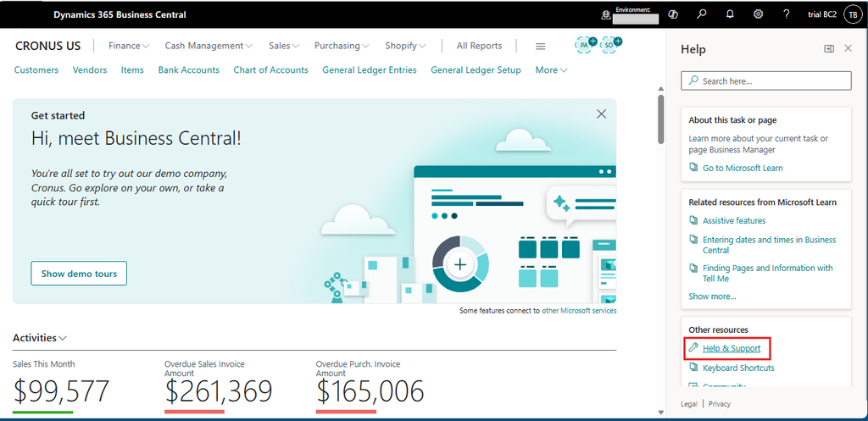The width and height of the screenshot is (868, 421).
Task: Click in the Help search field
Action: (766, 80)
